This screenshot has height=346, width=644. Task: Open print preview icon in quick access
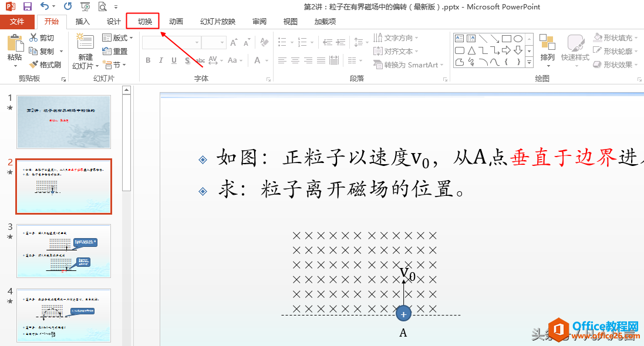pyautogui.click(x=102, y=6)
